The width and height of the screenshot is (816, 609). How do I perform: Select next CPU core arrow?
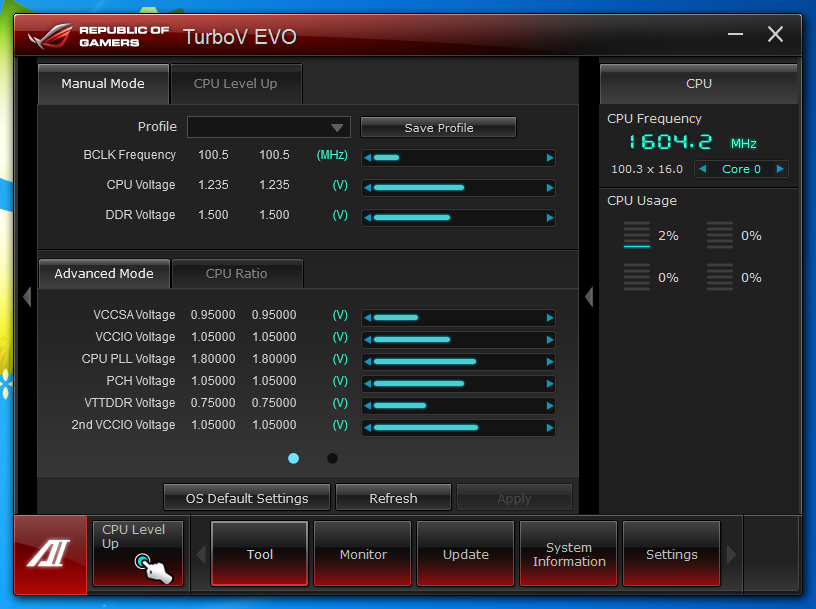click(x=780, y=169)
